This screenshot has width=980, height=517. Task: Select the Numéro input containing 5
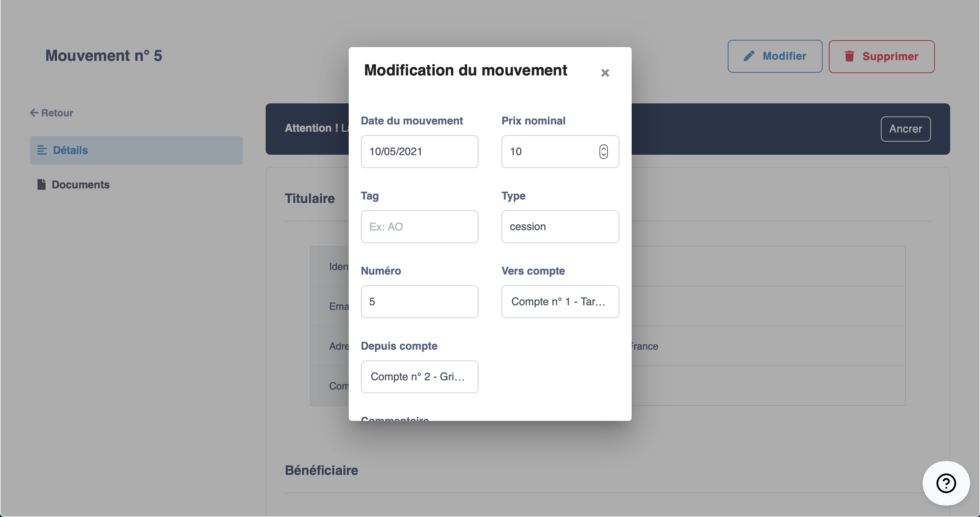pos(419,301)
